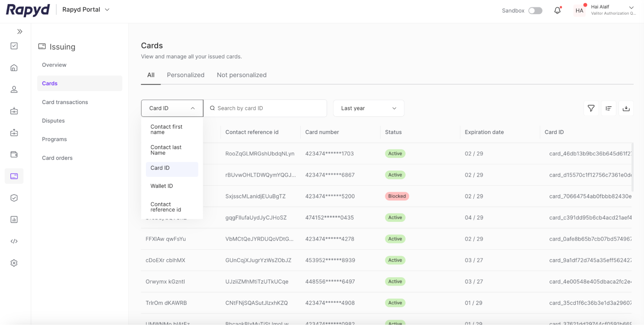This screenshot has width=644, height=325.
Task: Open the Disputes page
Action: click(53, 121)
